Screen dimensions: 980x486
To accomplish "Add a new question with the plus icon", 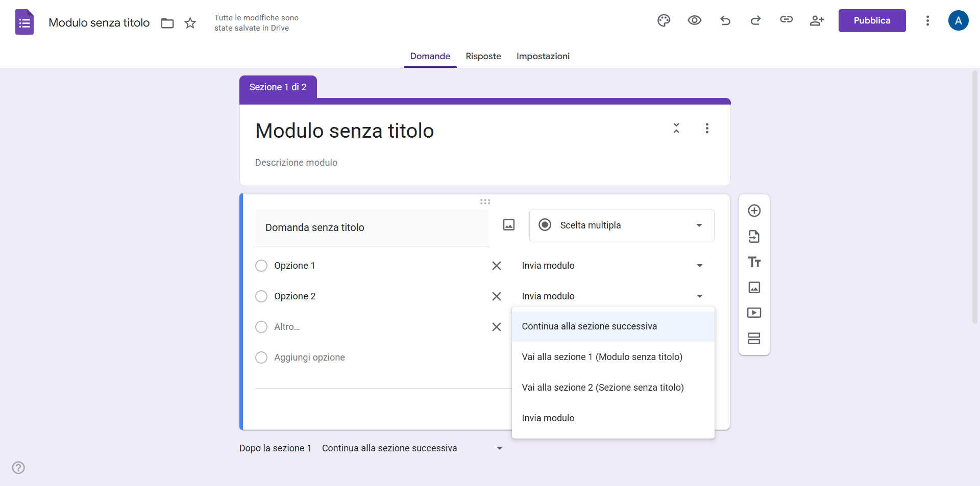I will tap(754, 210).
